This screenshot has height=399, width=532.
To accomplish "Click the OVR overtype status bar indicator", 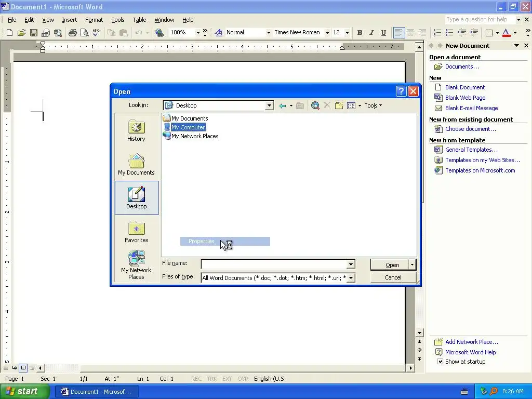I will tap(243, 379).
